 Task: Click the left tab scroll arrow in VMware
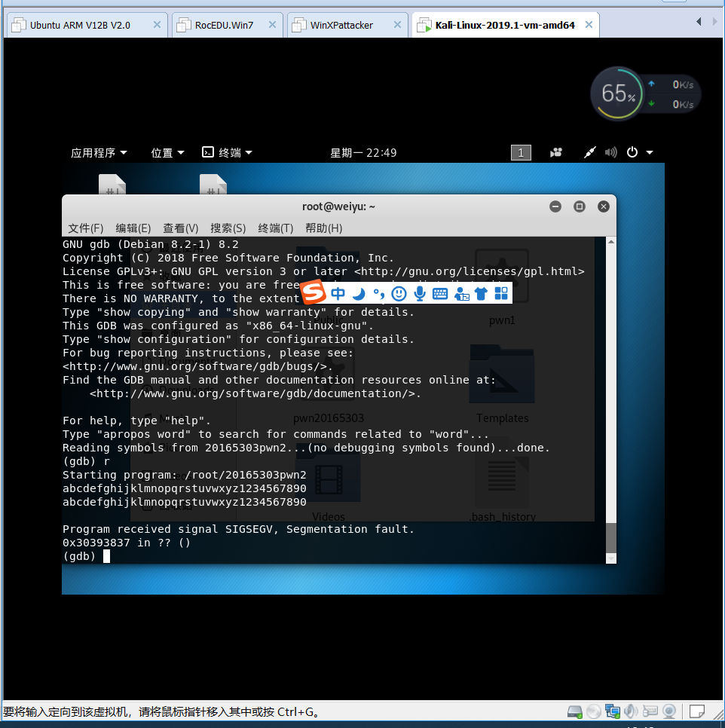[x=699, y=21]
